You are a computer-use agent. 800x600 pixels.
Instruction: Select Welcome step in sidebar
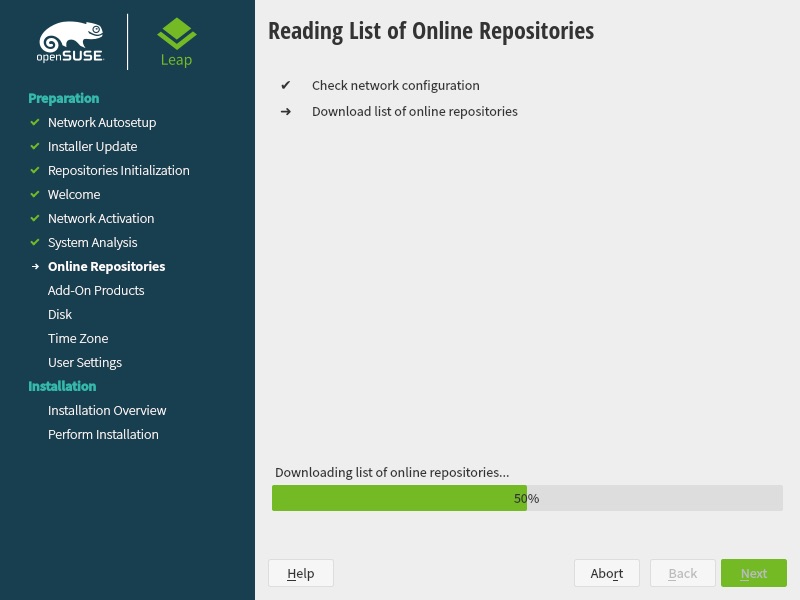point(74,194)
